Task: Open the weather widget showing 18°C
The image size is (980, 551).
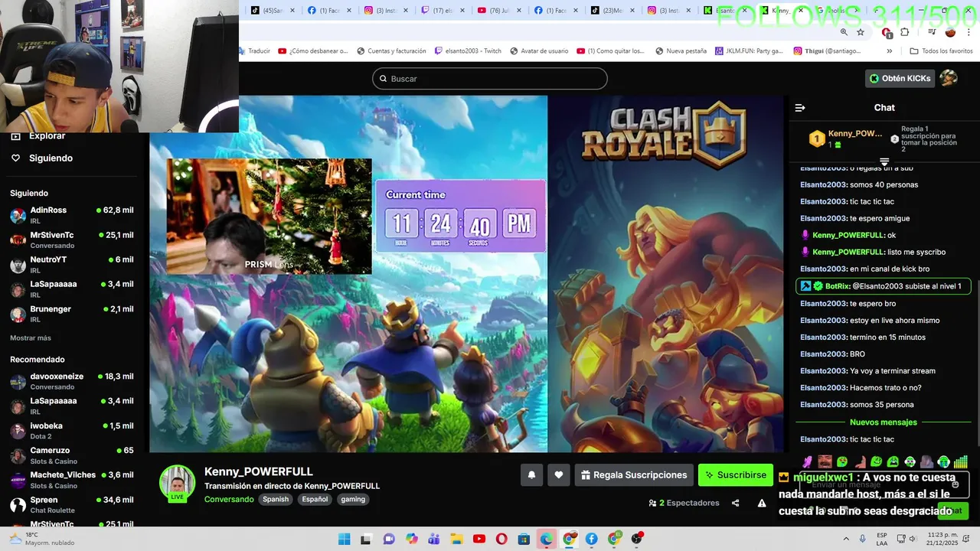Action: pyautogui.click(x=42, y=540)
